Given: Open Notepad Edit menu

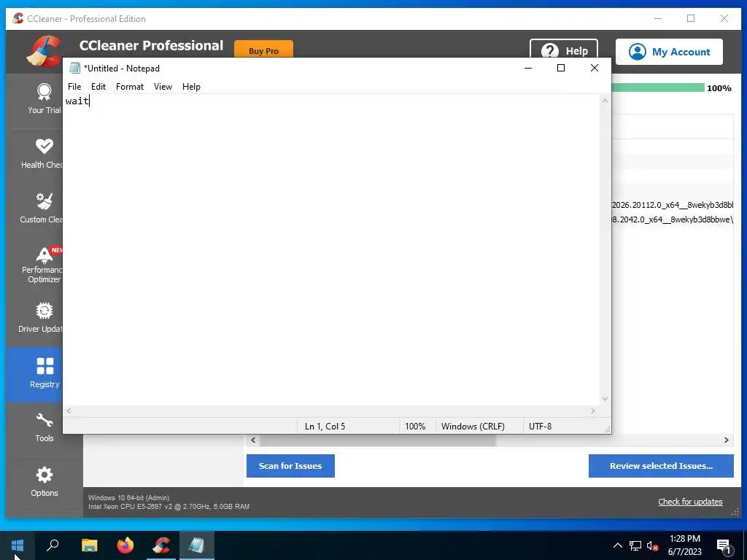Looking at the screenshot, I should [98, 87].
